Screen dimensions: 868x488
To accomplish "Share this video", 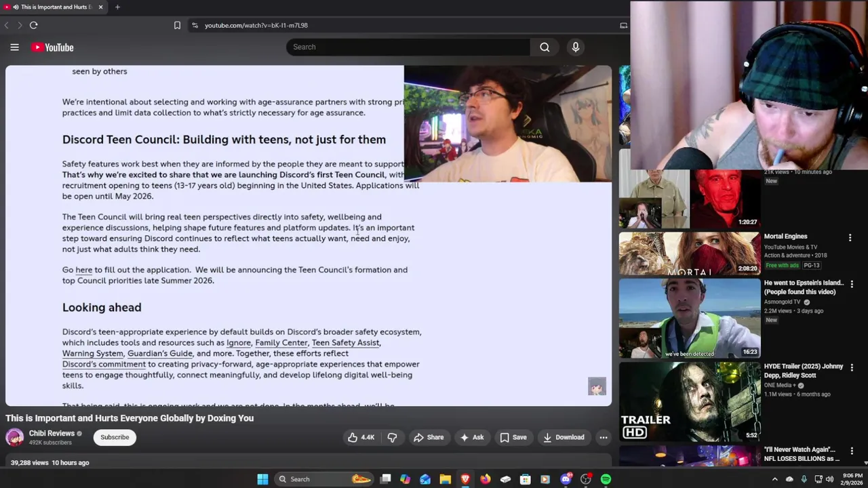I will coord(429,437).
